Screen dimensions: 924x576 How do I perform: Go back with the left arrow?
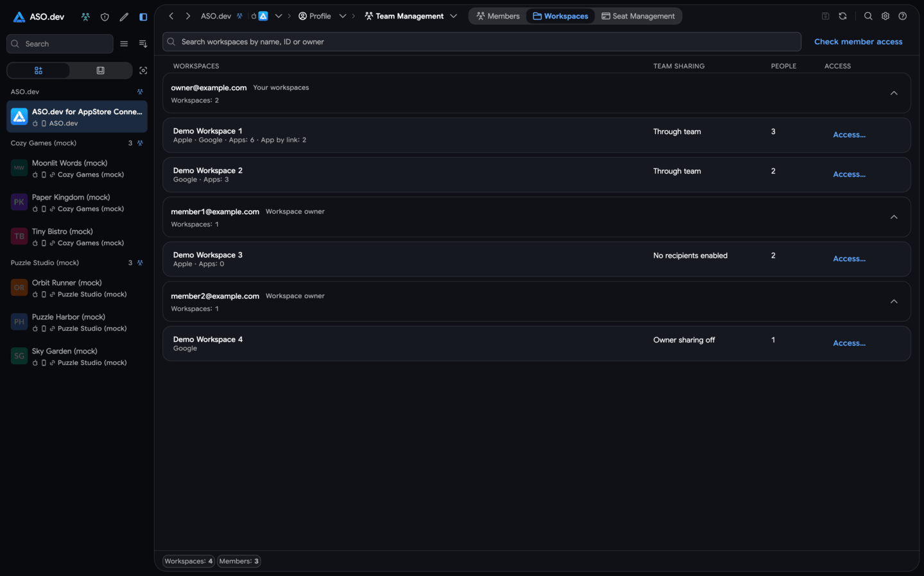[x=171, y=16]
